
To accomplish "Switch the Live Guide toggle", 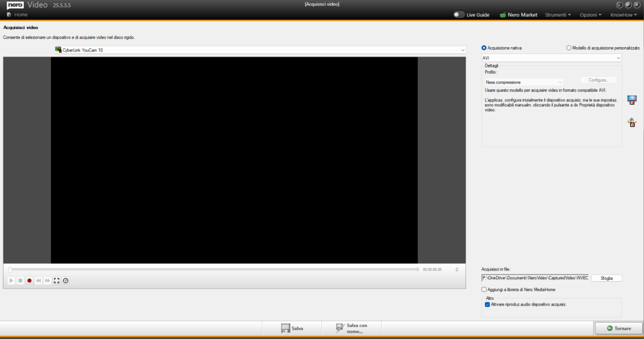I will pos(458,14).
